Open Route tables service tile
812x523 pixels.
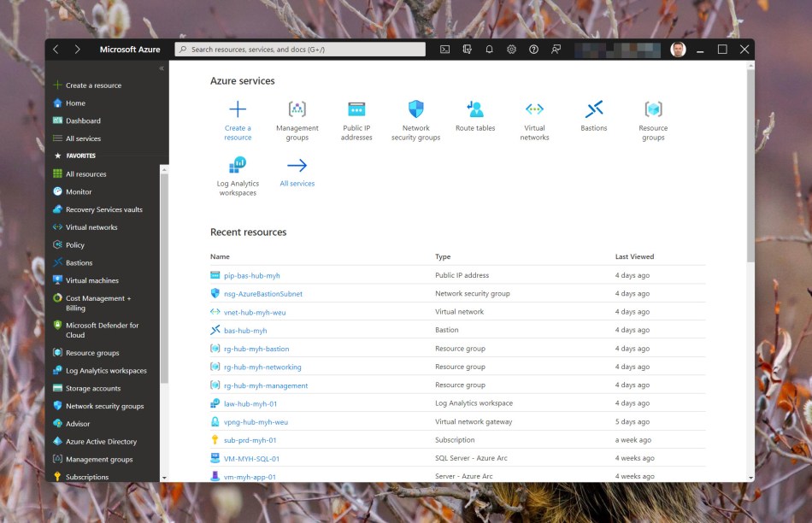click(x=475, y=116)
